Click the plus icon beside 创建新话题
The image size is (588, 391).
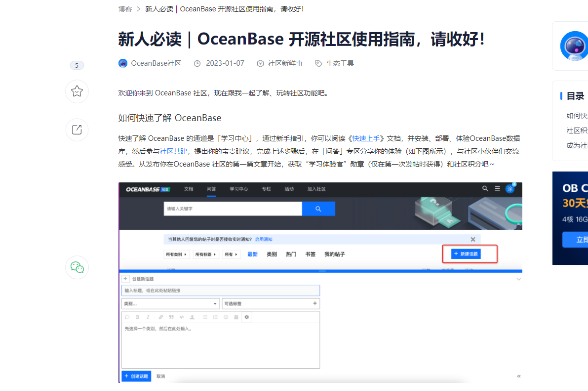click(125, 279)
